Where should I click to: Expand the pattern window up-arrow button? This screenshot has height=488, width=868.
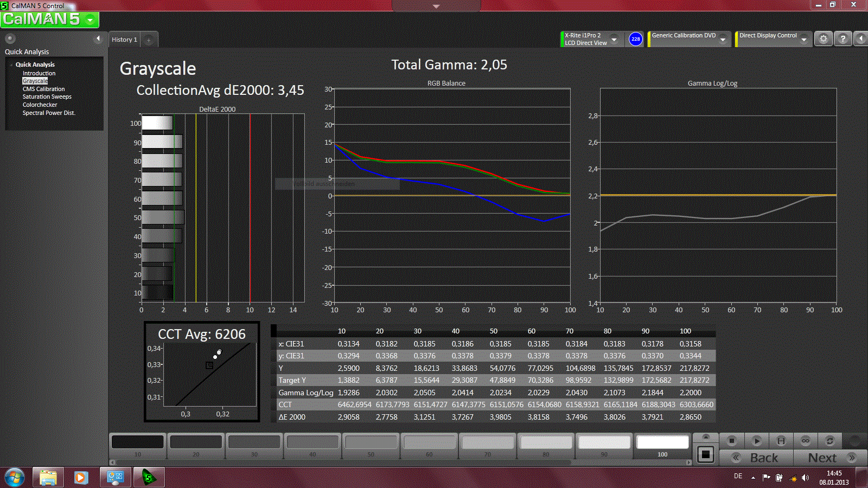pyautogui.click(x=706, y=437)
